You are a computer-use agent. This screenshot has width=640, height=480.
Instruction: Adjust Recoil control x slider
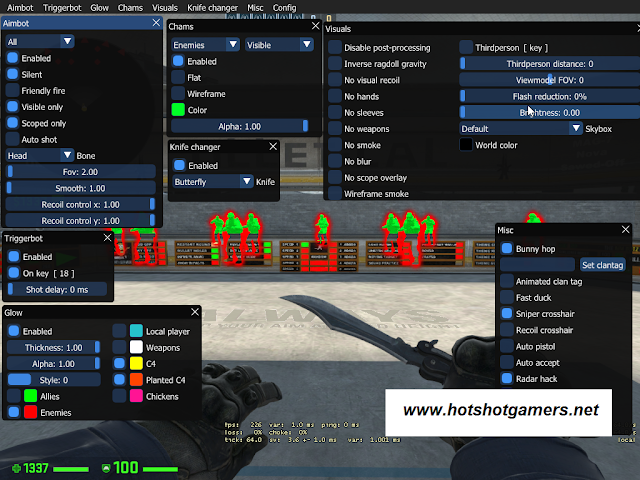coord(80,204)
